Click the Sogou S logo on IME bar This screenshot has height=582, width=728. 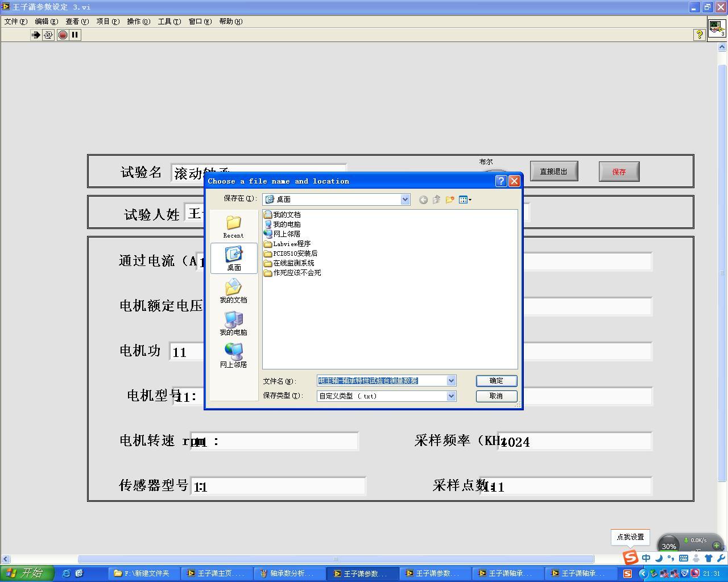click(630, 558)
